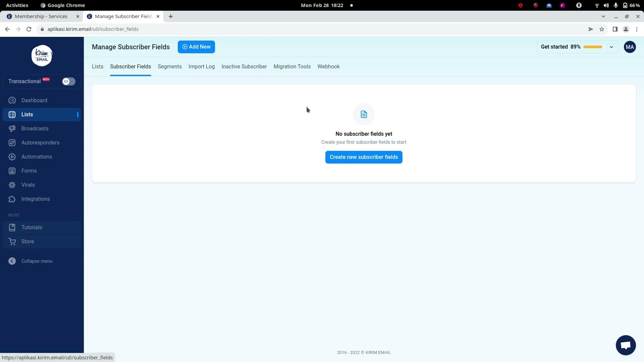Click the Autoresponders sidebar icon

coord(12,143)
